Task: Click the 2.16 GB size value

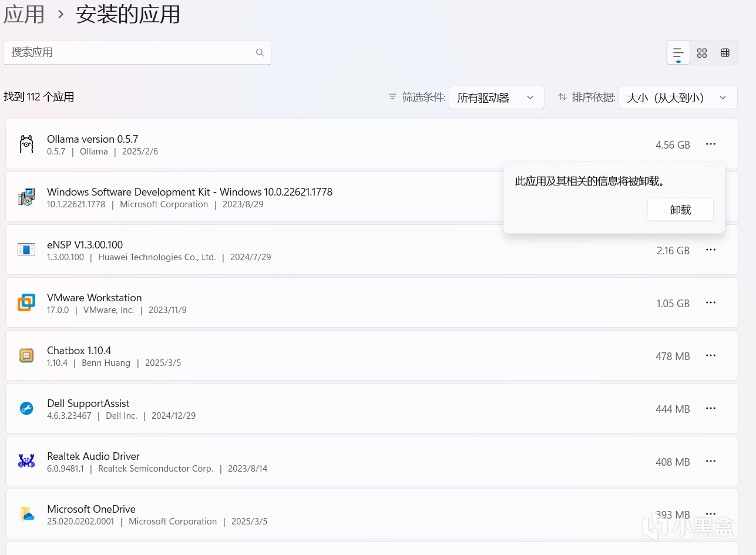Action: click(x=673, y=250)
